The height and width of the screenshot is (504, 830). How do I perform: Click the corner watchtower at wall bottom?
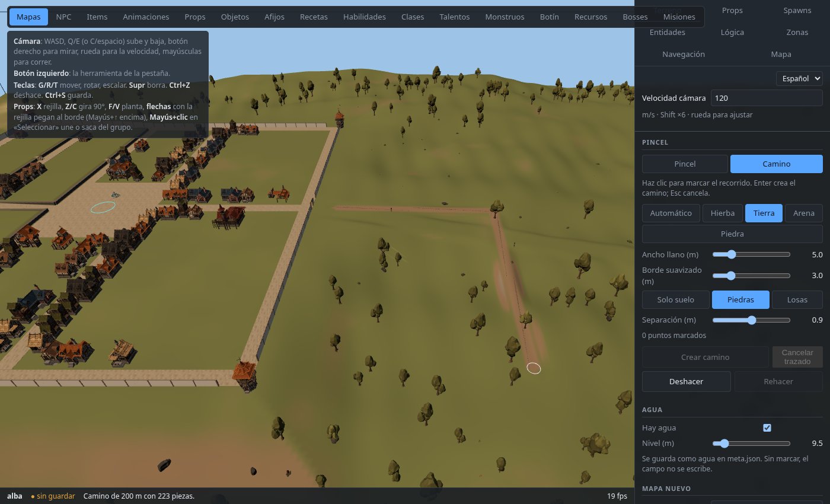pos(244,375)
